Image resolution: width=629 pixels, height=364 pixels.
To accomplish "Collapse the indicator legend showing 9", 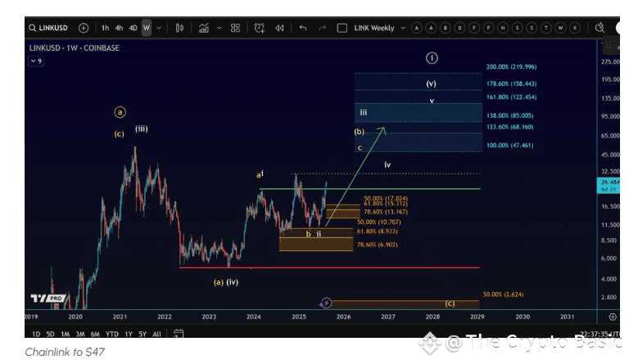I will (x=36, y=61).
